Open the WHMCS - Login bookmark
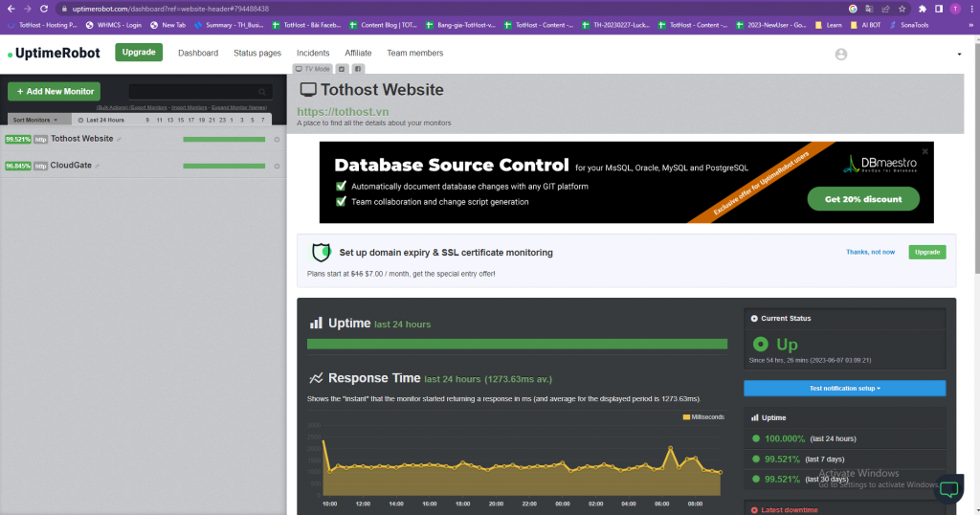This screenshot has width=980, height=515. (113, 25)
